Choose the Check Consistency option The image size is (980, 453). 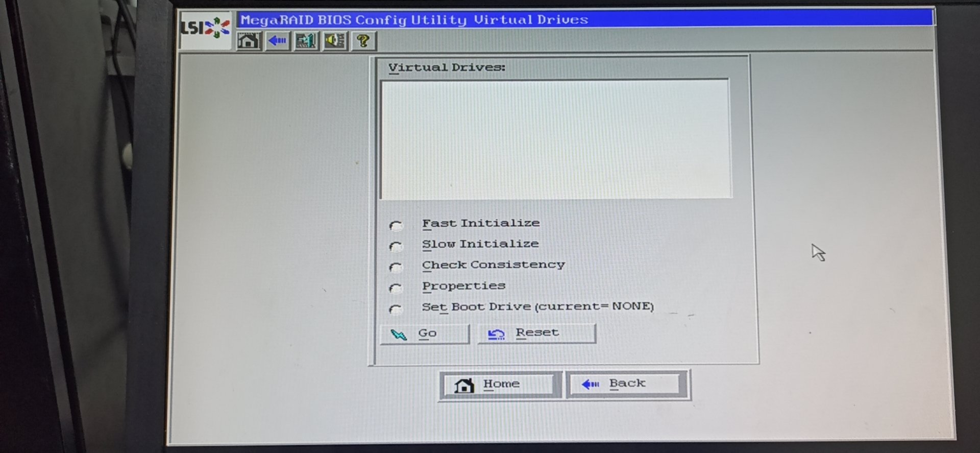396,267
